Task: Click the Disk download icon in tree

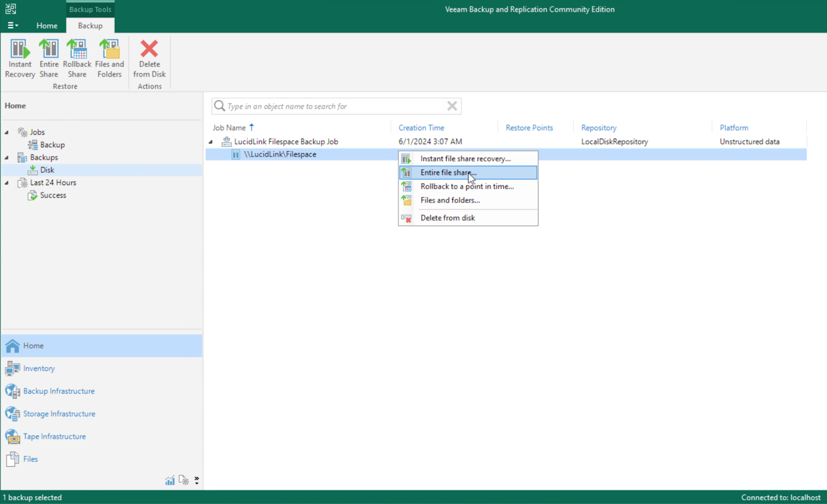Action: point(33,170)
